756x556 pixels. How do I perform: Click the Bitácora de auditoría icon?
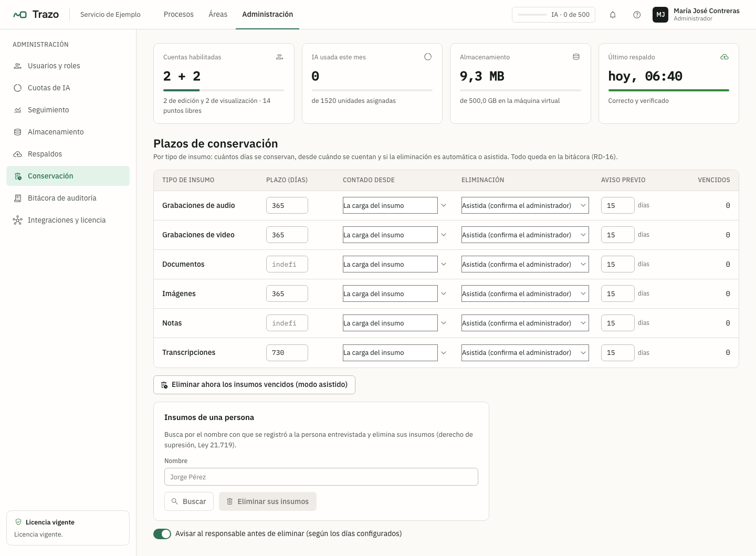click(x=18, y=198)
